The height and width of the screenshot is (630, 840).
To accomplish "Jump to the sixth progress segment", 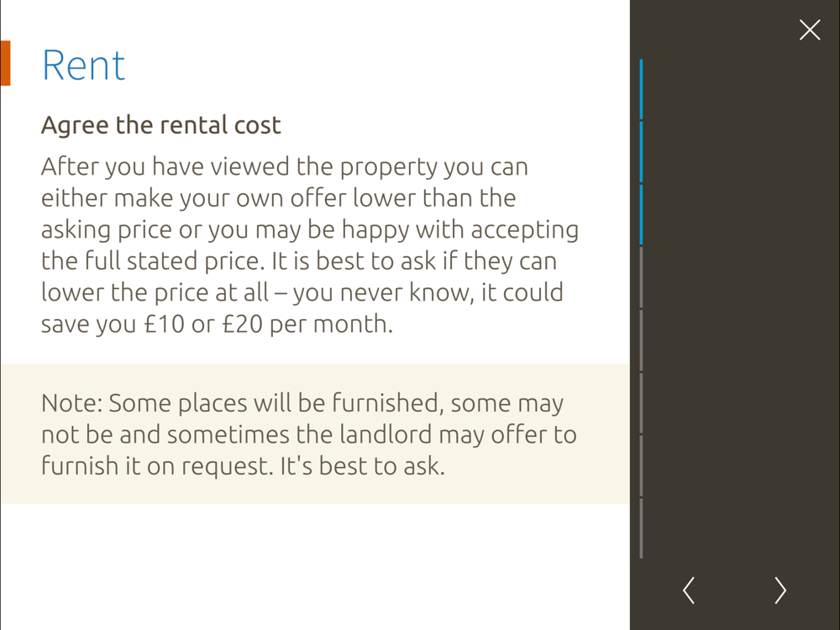I will click(x=642, y=403).
